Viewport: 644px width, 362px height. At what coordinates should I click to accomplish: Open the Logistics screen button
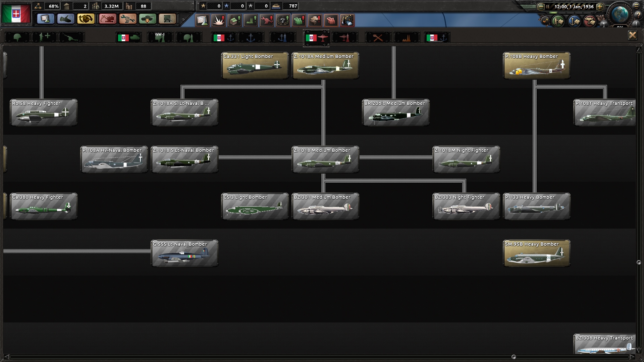pyautogui.click(x=167, y=19)
